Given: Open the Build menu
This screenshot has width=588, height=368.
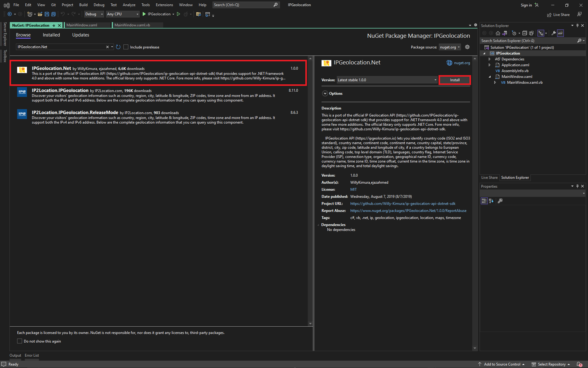Looking at the screenshot, I should click(83, 5).
